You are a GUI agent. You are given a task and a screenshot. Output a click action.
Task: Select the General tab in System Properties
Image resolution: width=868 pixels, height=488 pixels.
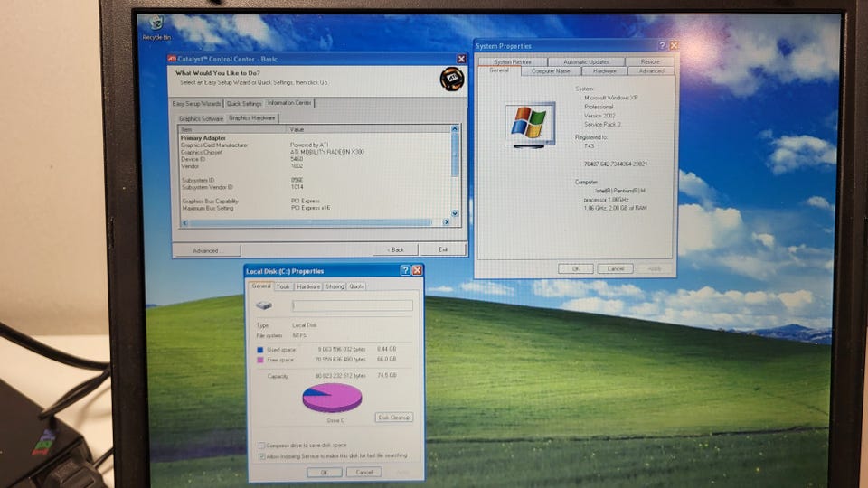(x=499, y=70)
